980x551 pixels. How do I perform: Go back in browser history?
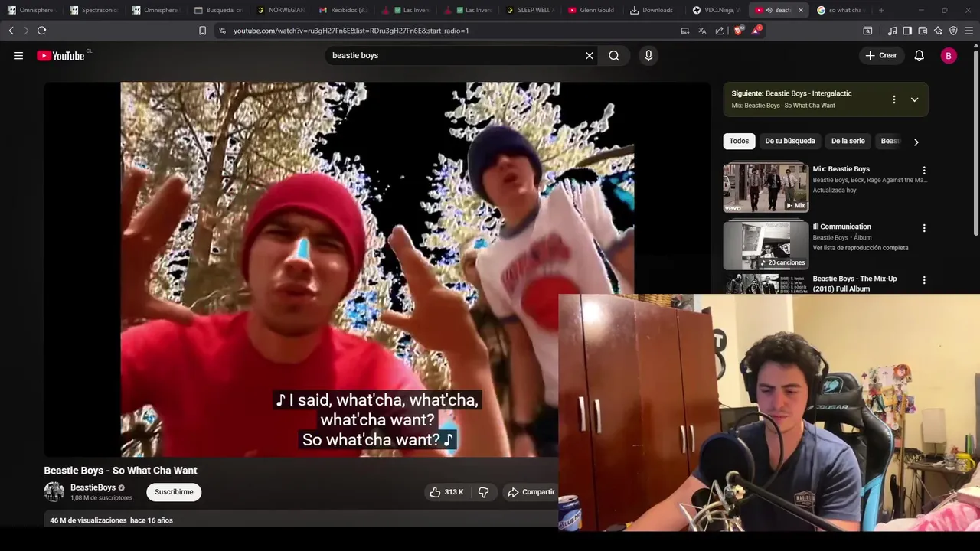coord(11,31)
